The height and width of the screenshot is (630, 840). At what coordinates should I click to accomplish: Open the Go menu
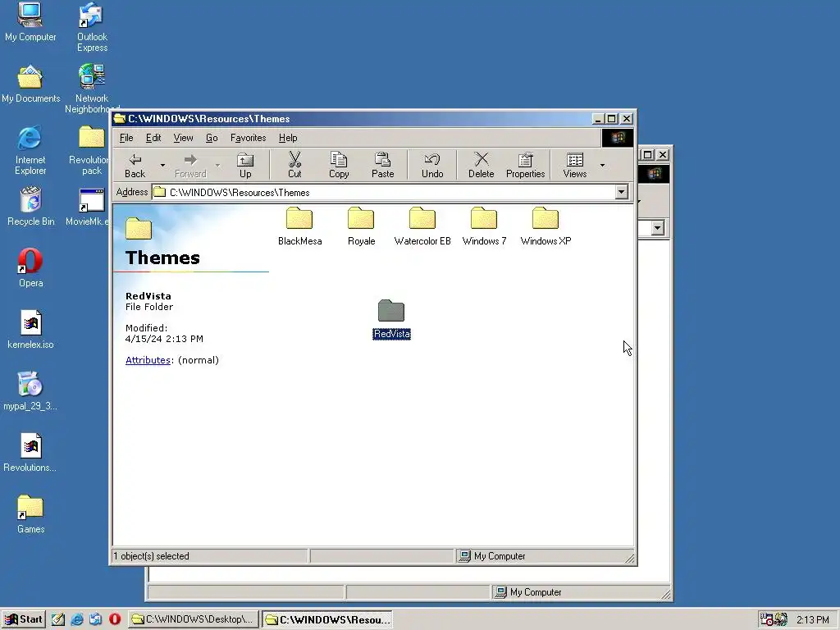click(x=212, y=138)
